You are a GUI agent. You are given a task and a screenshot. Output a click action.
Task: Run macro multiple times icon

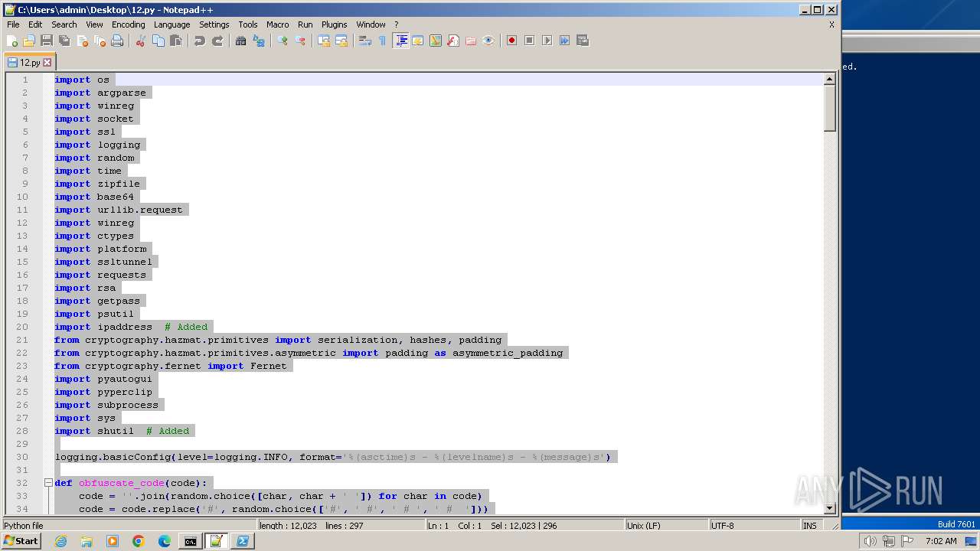(565, 41)
